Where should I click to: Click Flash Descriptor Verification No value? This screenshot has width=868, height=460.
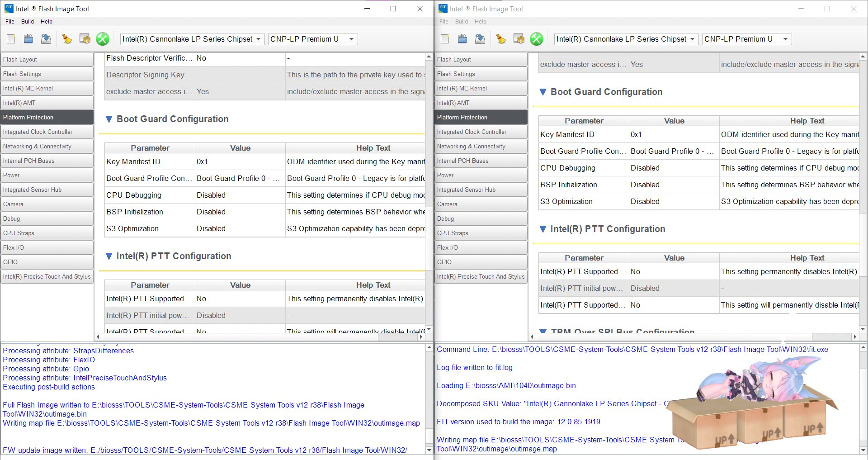(x=240, y=58)
